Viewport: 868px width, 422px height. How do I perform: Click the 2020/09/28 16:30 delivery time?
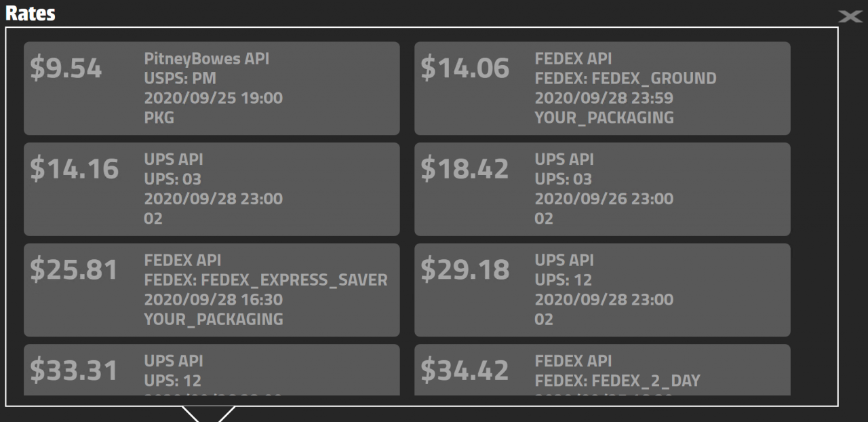214,300
